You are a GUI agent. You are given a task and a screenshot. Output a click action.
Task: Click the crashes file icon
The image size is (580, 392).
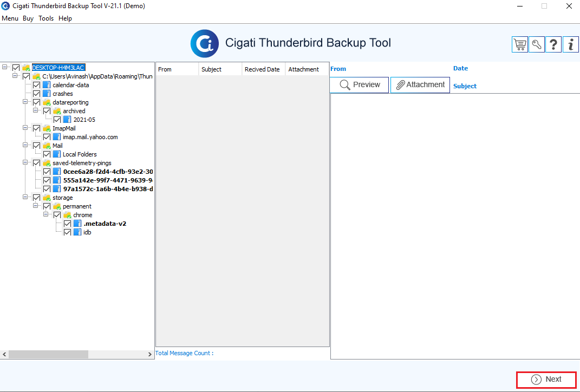(47, 94)
